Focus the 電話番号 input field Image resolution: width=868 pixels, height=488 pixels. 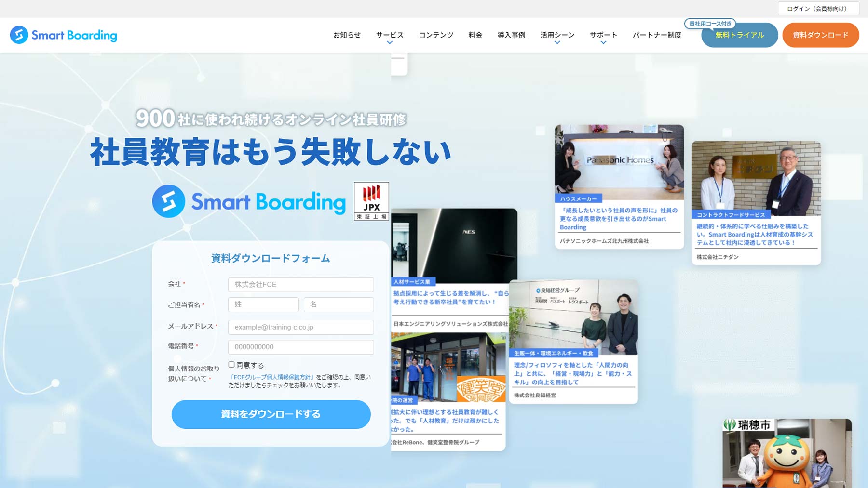pos(301,347)
